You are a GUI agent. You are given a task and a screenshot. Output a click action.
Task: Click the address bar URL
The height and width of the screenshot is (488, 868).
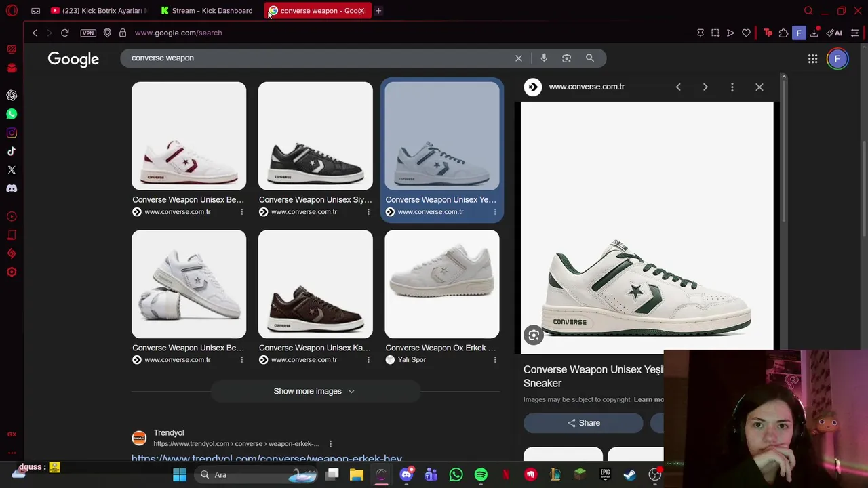178,33
